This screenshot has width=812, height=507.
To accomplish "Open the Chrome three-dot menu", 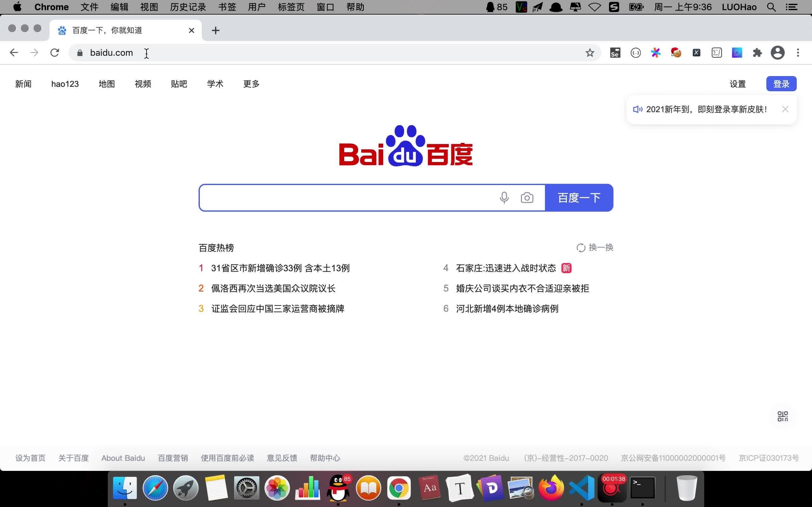I will (798, 53).
